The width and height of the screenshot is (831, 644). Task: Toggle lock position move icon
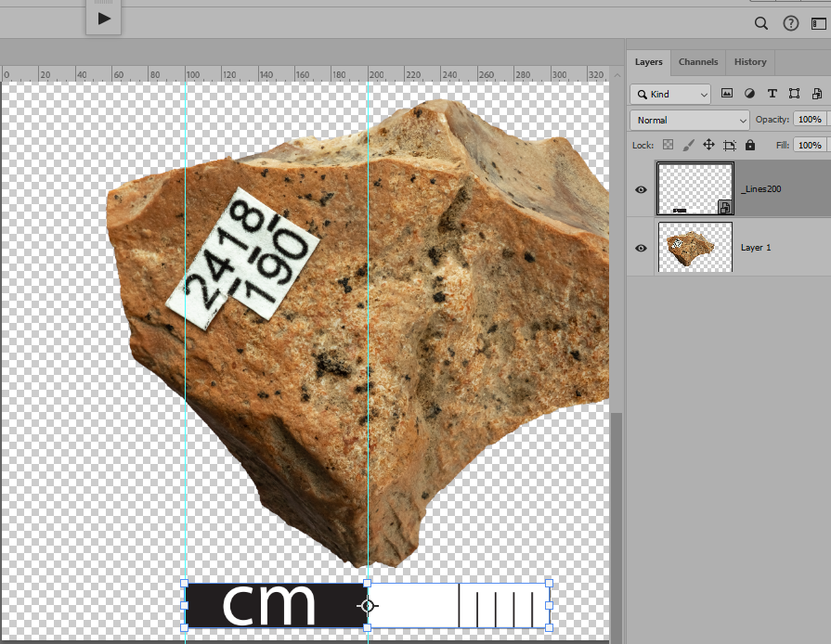(x=708, y=145)
